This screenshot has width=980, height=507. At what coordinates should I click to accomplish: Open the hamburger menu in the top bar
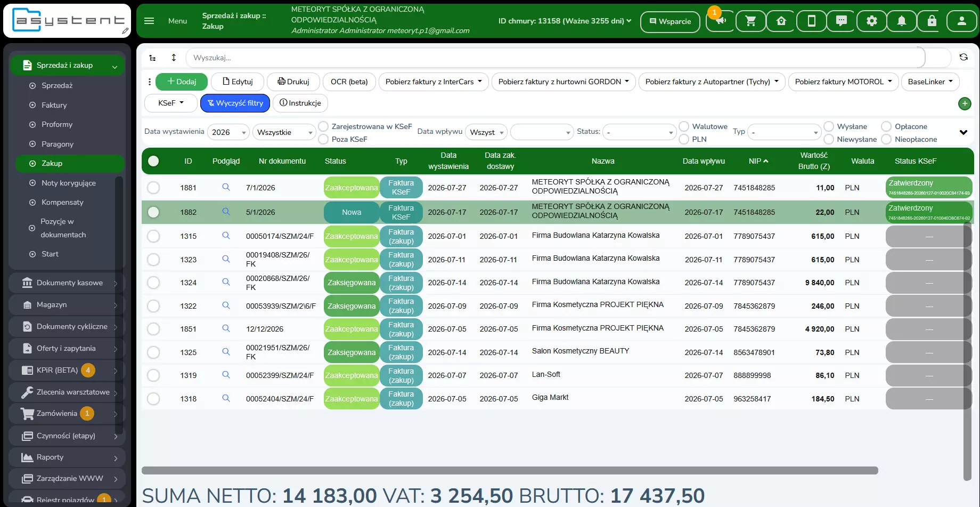pyautogui.click(x=149, y=21)
